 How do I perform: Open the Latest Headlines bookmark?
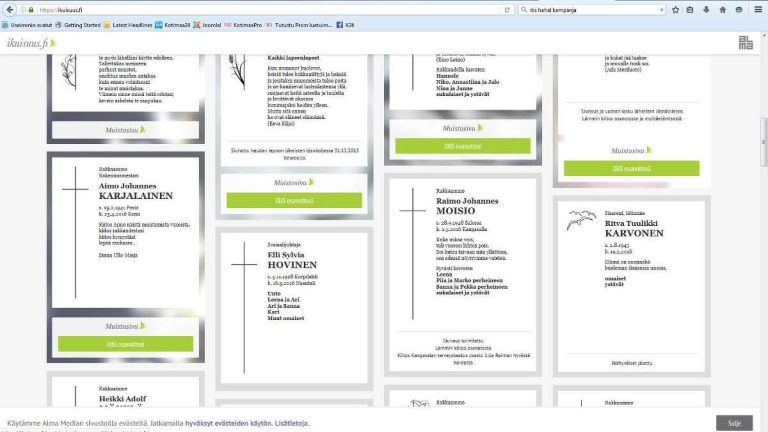point(128,25)
